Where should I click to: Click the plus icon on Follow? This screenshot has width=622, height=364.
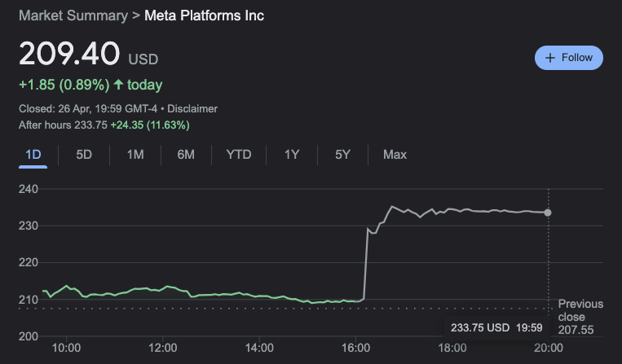point(550,58)
